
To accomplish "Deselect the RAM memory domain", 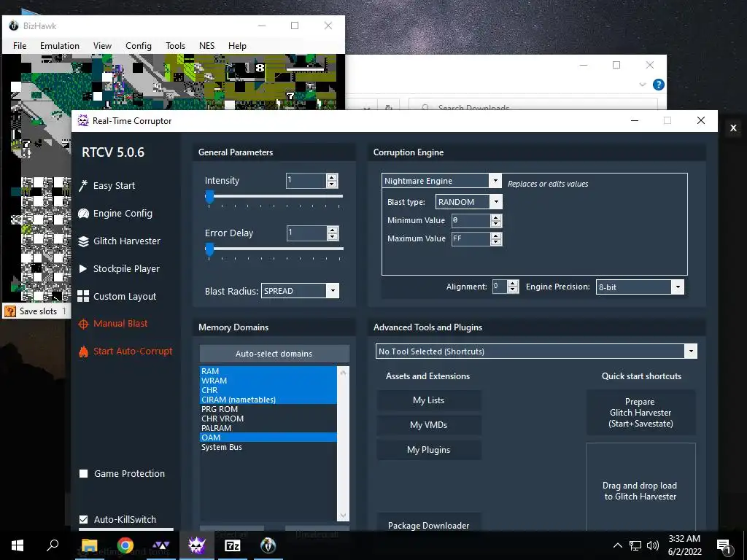I will click(x=268, y=371).
